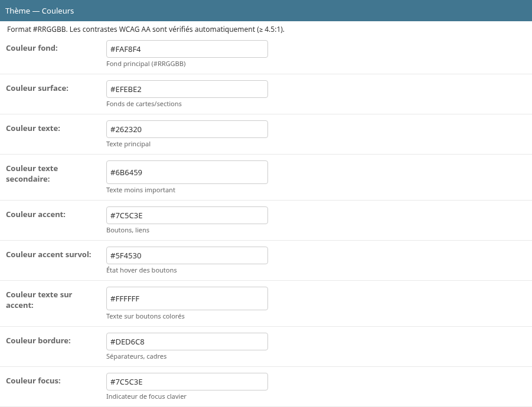532x407 pixels.
Task: Click the 'Couleur fond:' label
Action: pyautogui.click(x=32, y=48)
